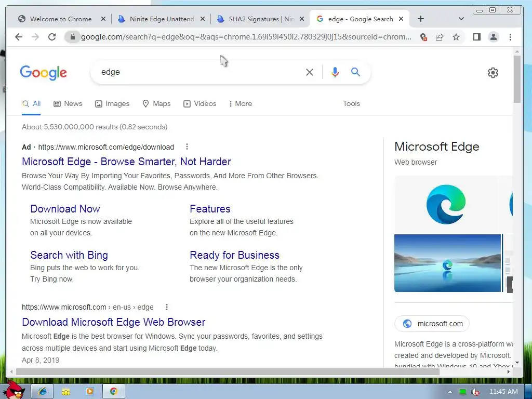Bookmark this tab with the star
This screenshot has height=399, width=532.
click(456, 37)
